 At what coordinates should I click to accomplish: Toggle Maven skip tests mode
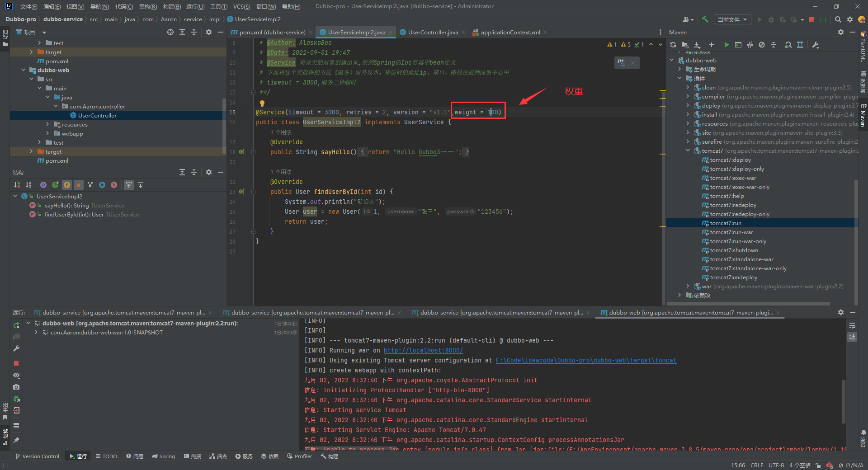click(x=762, y=45)
